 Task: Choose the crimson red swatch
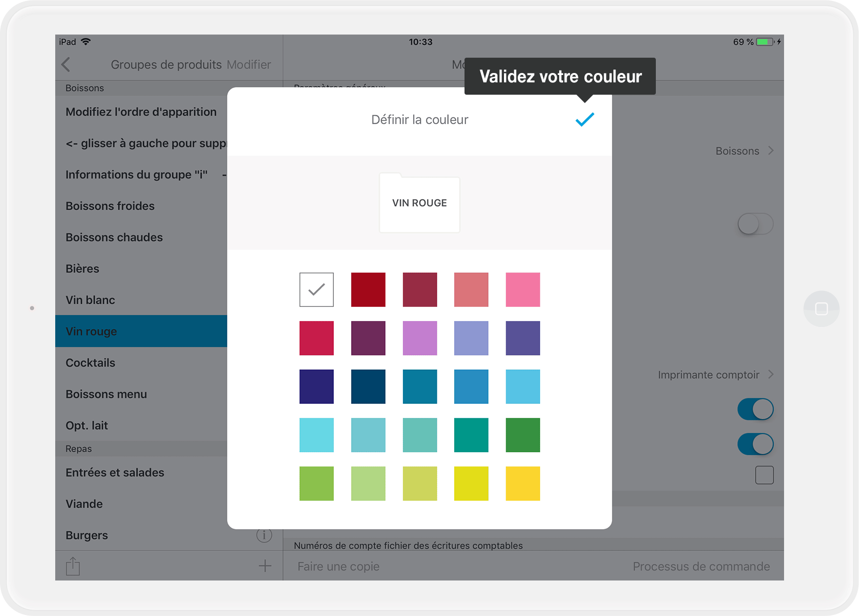coord(317,338)
